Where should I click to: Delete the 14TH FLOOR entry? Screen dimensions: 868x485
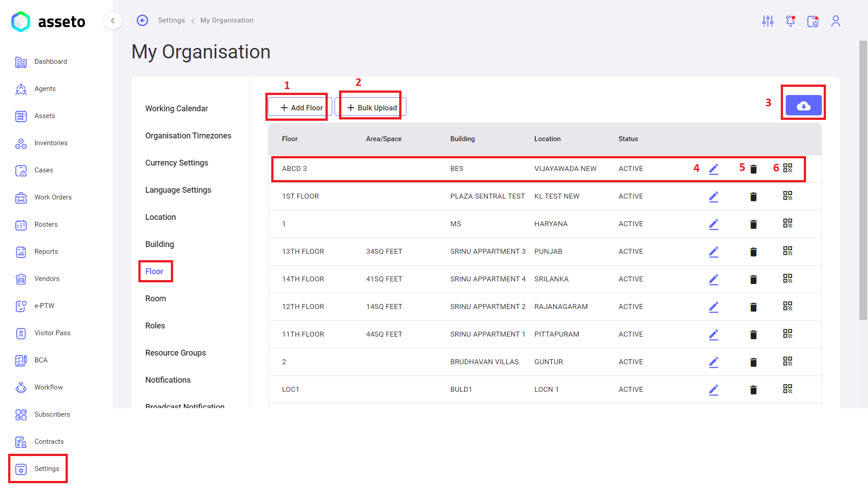754,280
